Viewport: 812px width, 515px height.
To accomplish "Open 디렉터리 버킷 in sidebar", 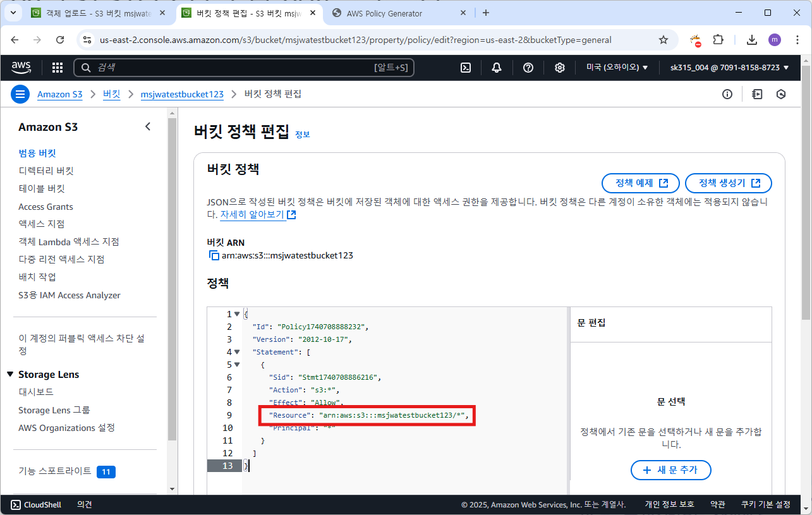I will click(46, 171).
